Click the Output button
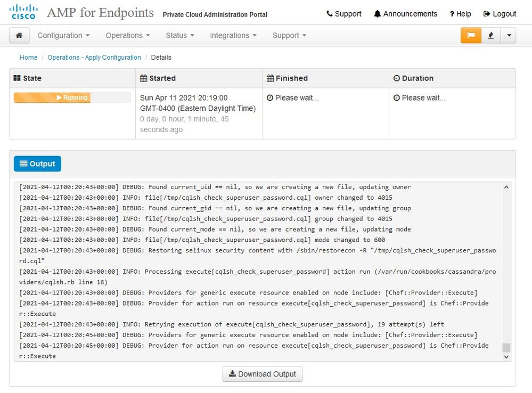Image resolution: width=532 pixels, height=393 pixels. point(37,163)
